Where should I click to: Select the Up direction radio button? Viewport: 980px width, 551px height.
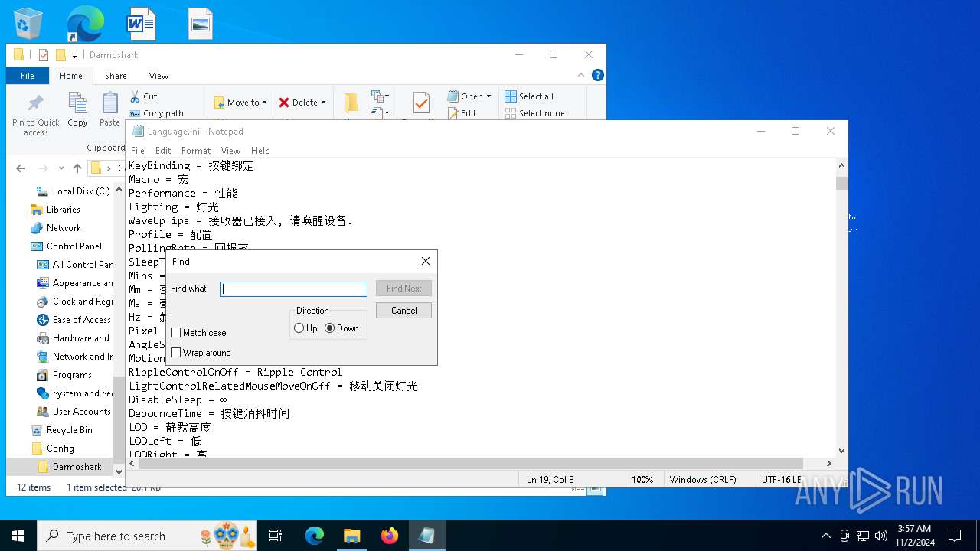(x=299, y=328)
